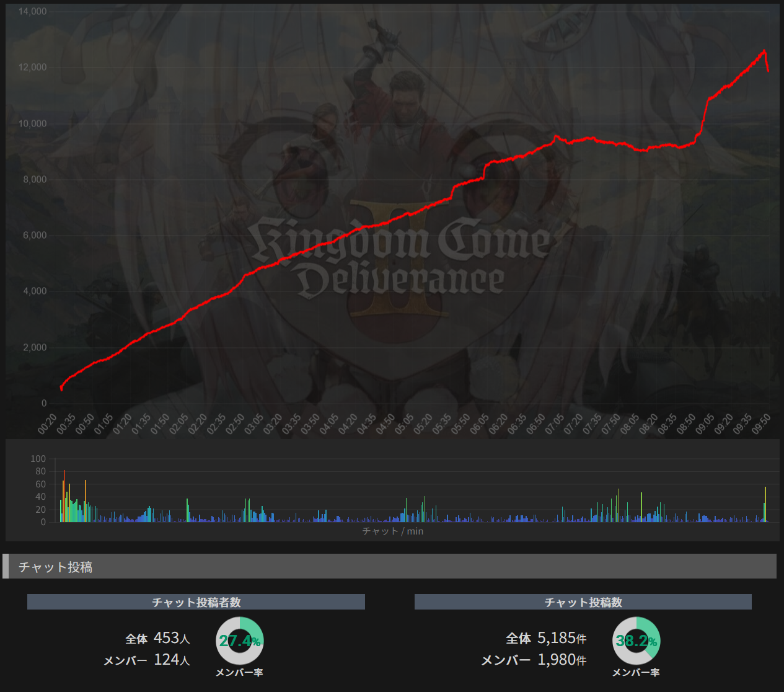Click the 12,000 y-axis label
The height and width of the screenshot is (692, 784).
(32, 67)
